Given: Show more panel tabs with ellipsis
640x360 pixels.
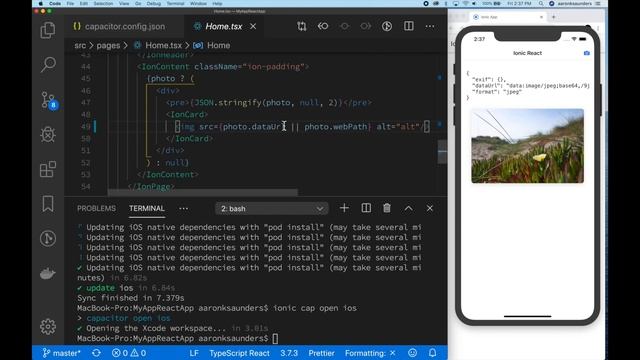Looking at the screenshot, I should (x=184, y=209).
